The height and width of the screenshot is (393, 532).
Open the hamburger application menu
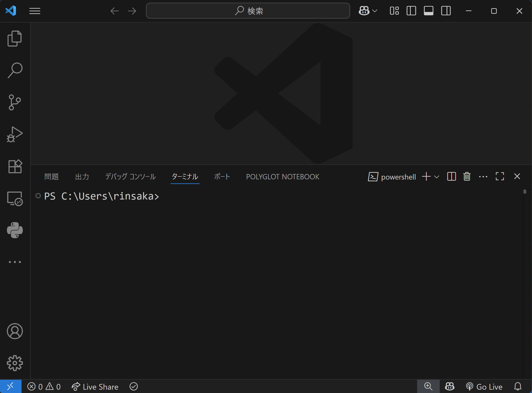[35, 11]
